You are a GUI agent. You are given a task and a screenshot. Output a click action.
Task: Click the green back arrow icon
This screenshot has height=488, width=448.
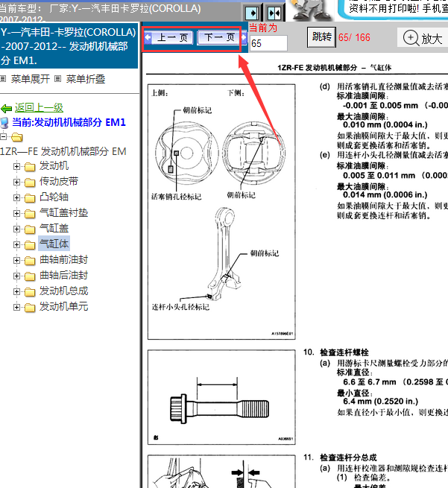tap(6, 108)
